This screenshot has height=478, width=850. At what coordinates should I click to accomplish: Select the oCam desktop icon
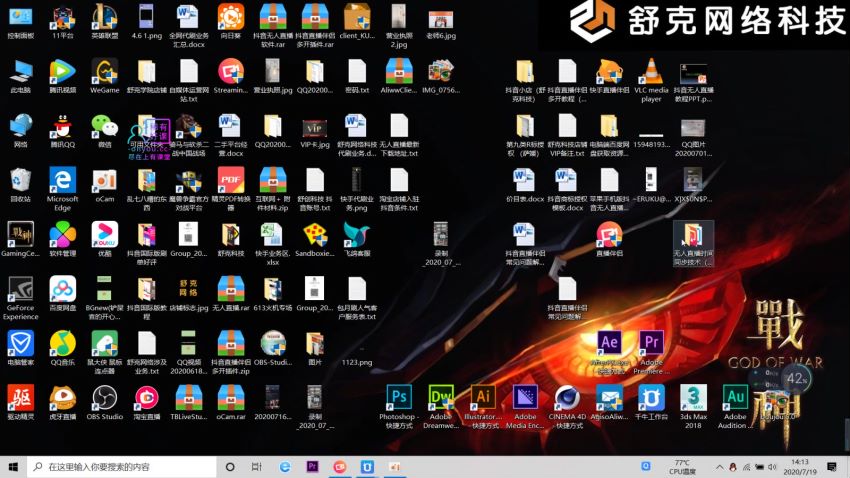[x=105, y=180]
